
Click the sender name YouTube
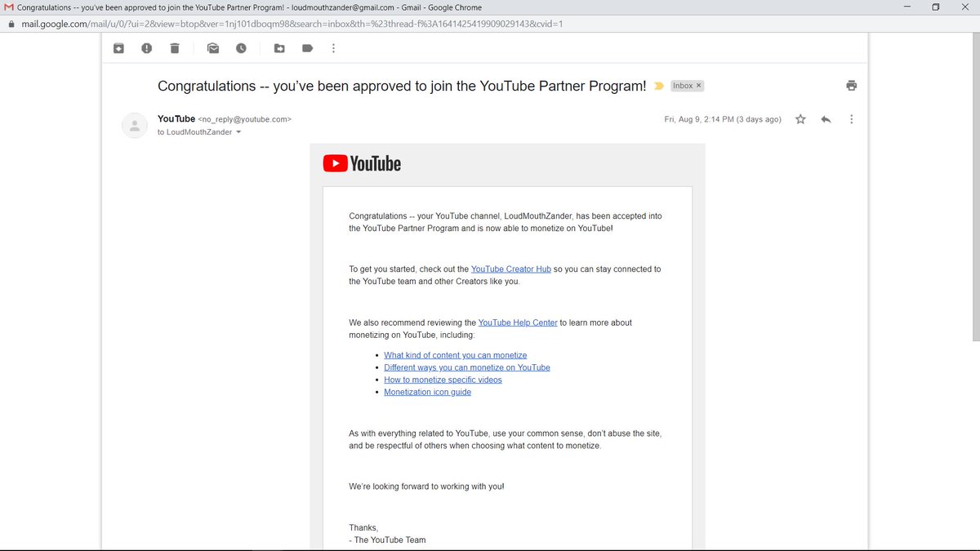point(176,118)
